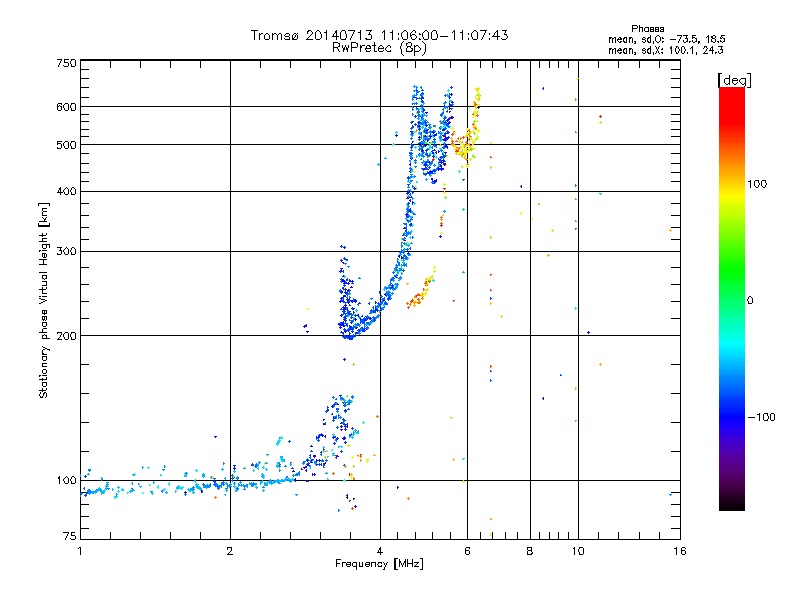Click the '200' y-axis tick label
The height and width of the screenshot is (600, 800).
67,336
